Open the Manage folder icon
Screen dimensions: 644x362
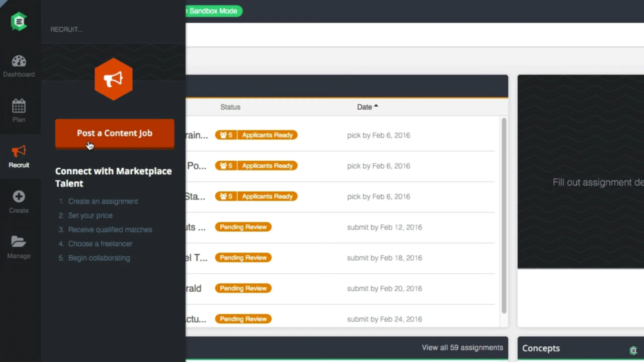(x=19, y=241)
